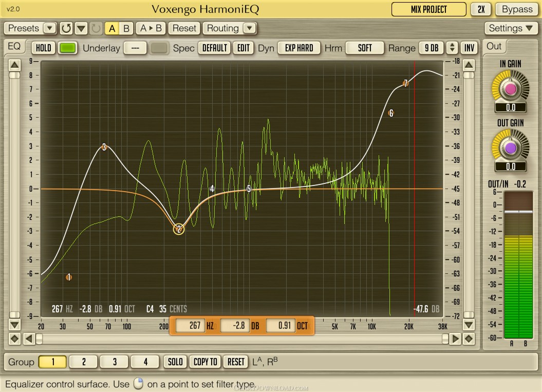
Task: Copy state A to B
Action: [151, 28]
